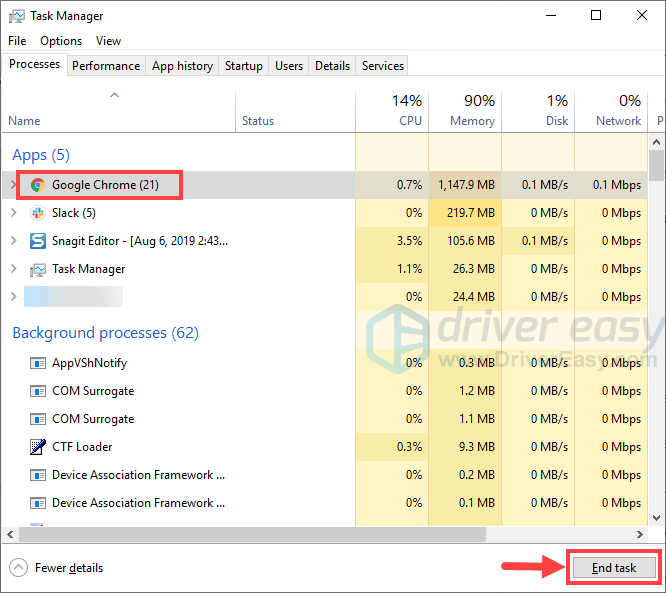Sort by the Status column header
This screenshot has height=593, width=666.
[x=295, y=111]
